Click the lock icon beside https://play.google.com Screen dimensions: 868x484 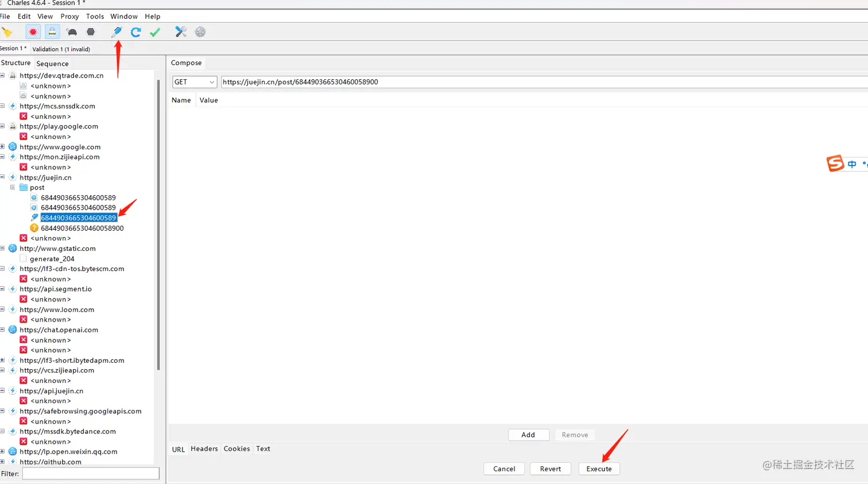(x=13, y=126)
